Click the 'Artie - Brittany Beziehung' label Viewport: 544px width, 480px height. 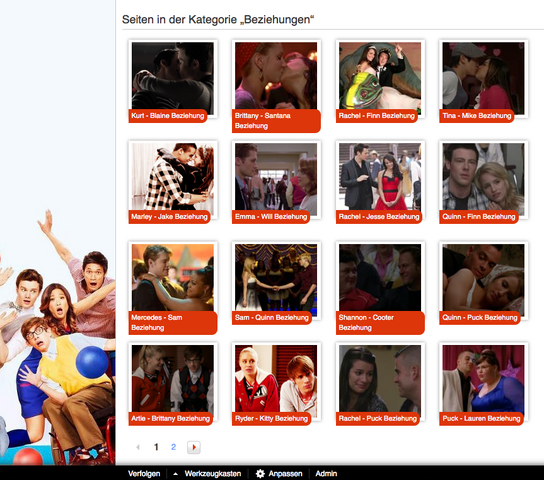click(171, 419)
